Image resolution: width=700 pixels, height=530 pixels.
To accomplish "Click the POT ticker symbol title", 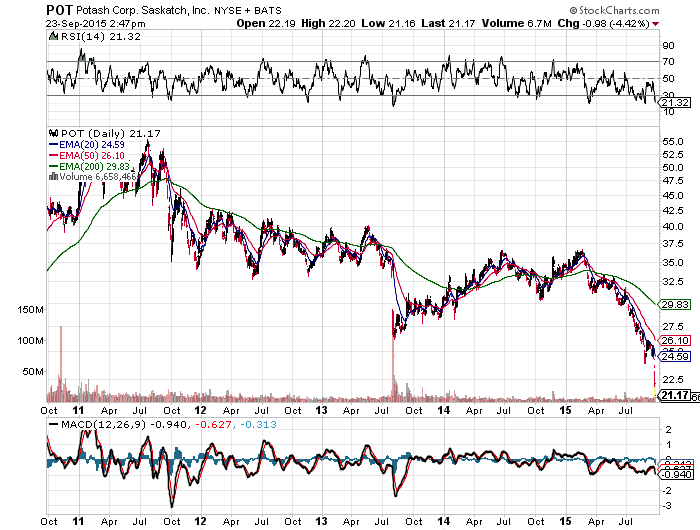I will coord(59,10).
